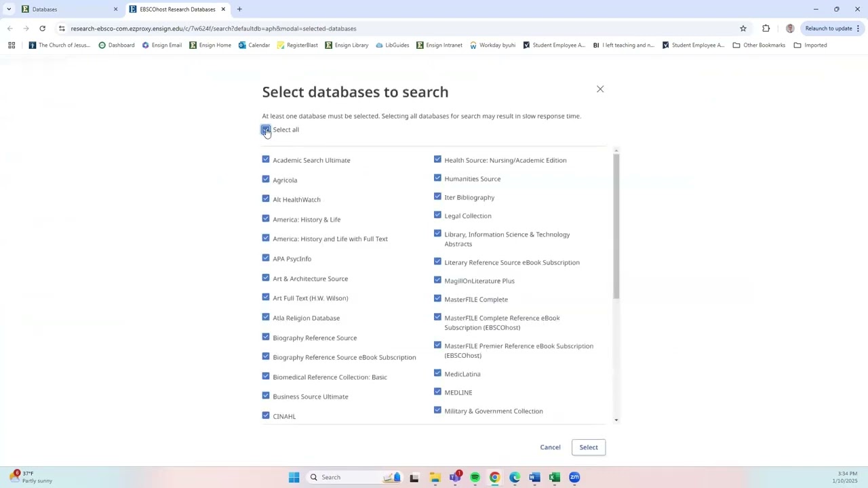
Task: Open the Windows Start menu
Action: point(294,477)
